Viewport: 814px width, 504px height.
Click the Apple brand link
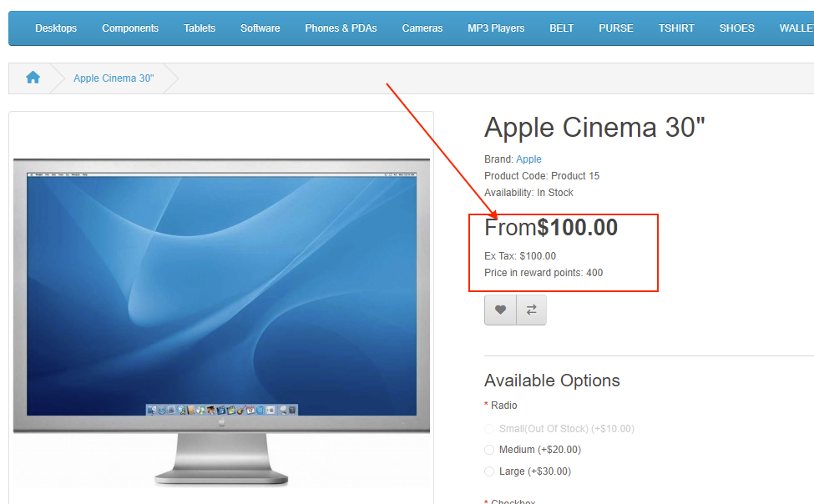(x=528, y=159)
